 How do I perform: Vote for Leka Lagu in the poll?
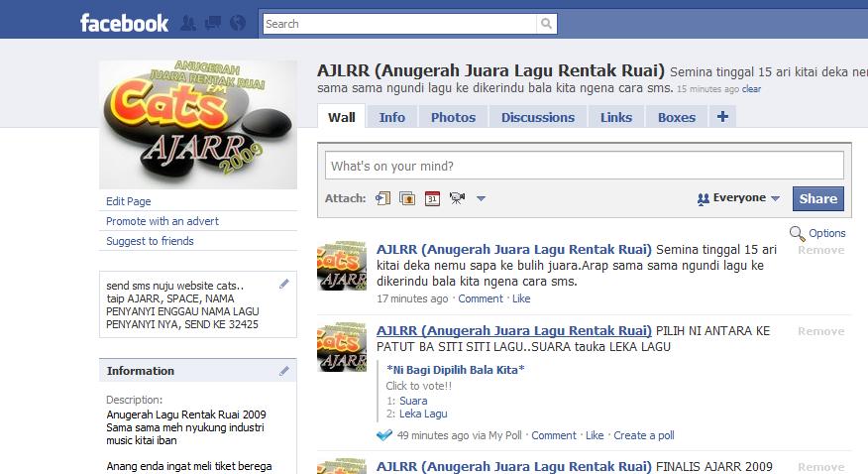pos(423,414)
